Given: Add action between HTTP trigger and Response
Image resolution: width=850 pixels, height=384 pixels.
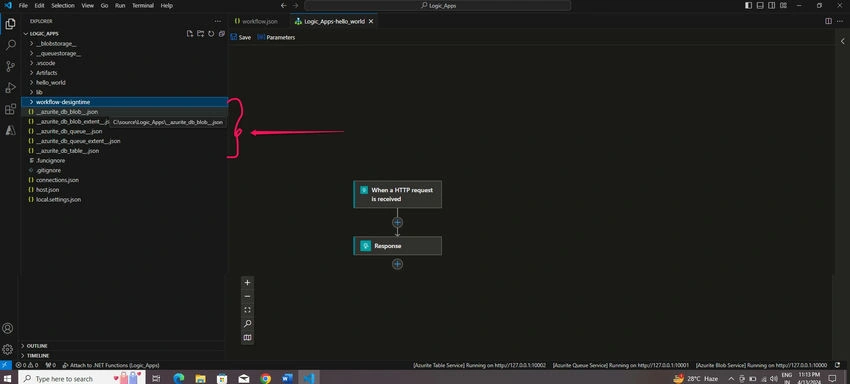Looking at the screenshot, I should (x=397, y=222).
